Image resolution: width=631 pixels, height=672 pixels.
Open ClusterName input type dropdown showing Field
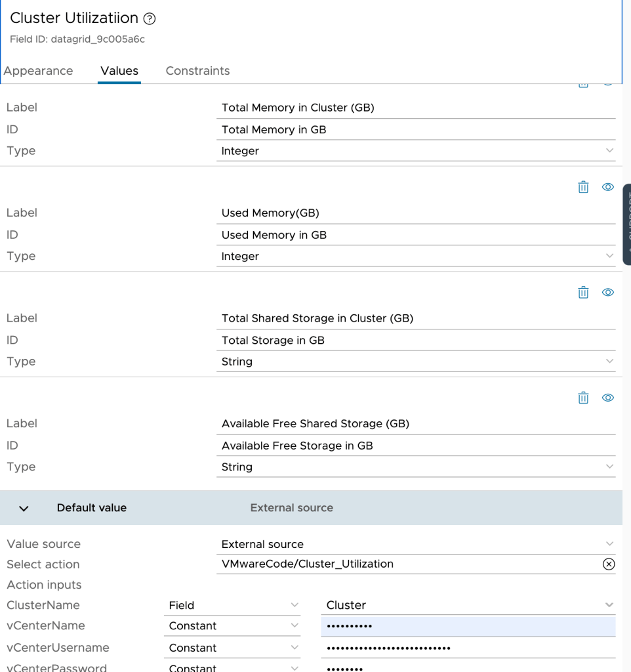(x=232, y=605)
